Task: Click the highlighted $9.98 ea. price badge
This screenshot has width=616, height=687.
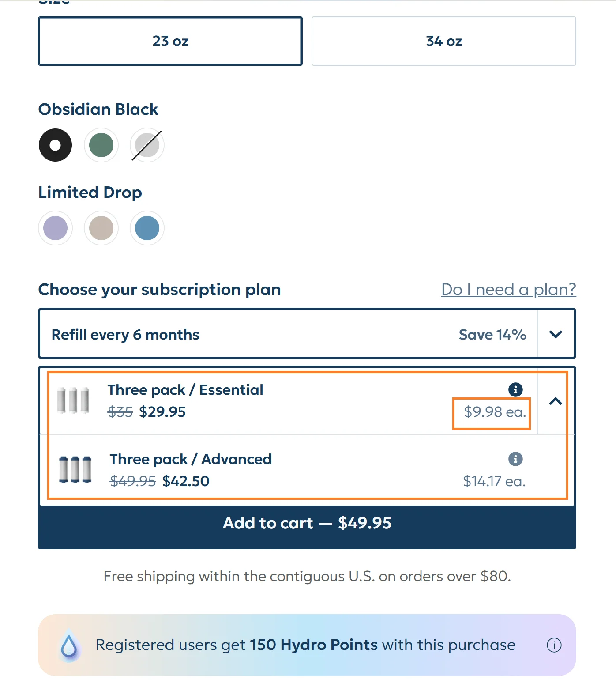Action: click(x=491, y=413)
